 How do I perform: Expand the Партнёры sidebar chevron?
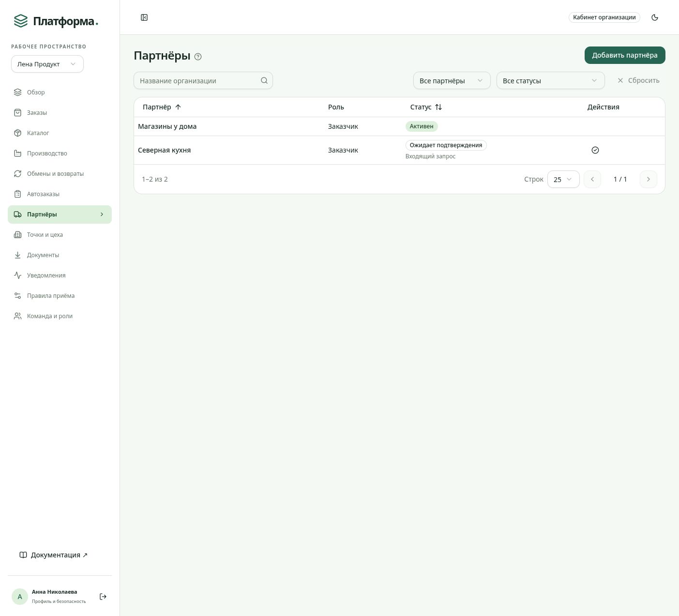point(102,214)
